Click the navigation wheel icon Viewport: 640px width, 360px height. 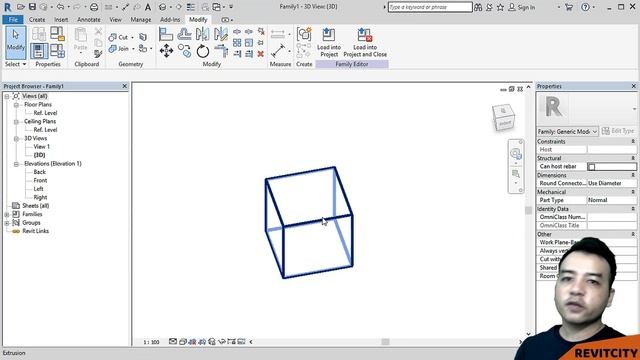[516, 153]
